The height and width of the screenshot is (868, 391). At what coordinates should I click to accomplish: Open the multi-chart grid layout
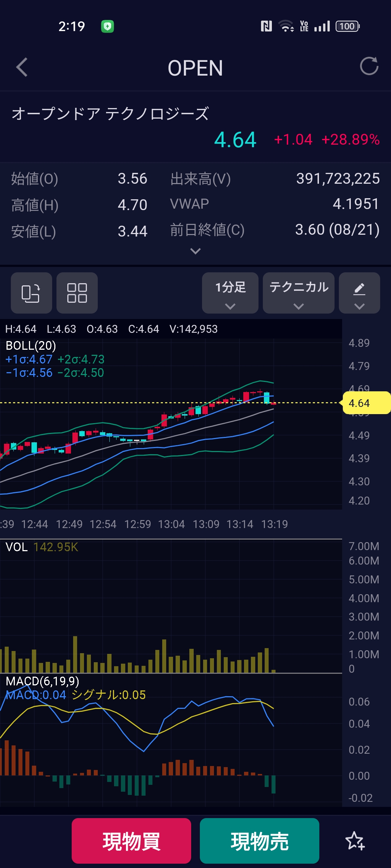point(77,293)
